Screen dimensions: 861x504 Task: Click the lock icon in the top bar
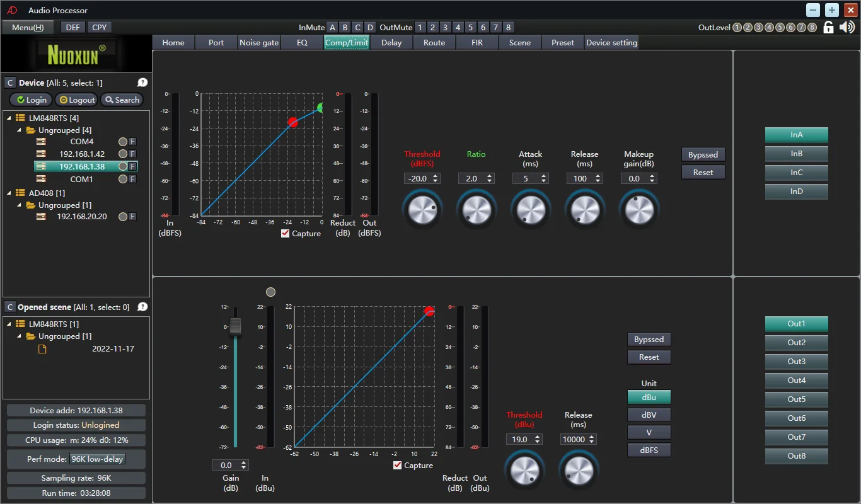829,27
